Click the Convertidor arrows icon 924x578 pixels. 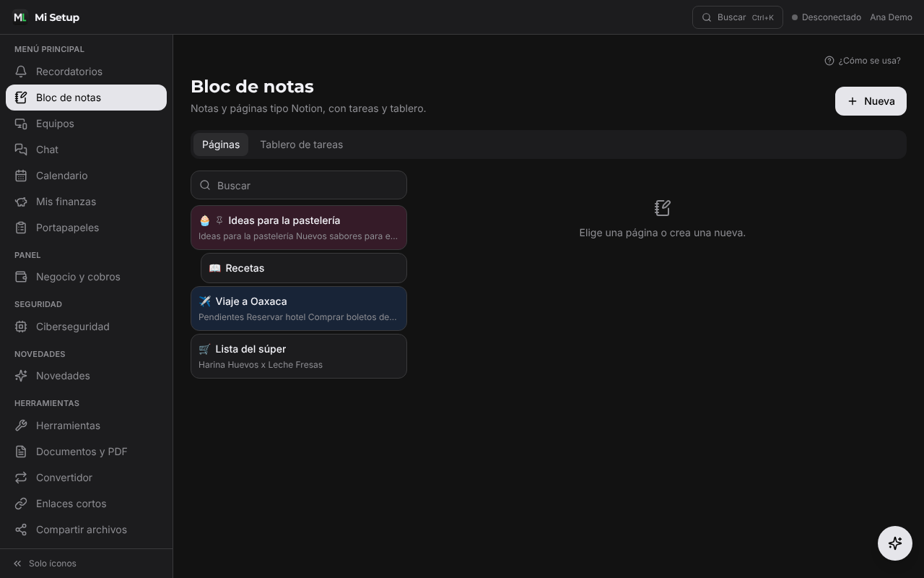21,478
